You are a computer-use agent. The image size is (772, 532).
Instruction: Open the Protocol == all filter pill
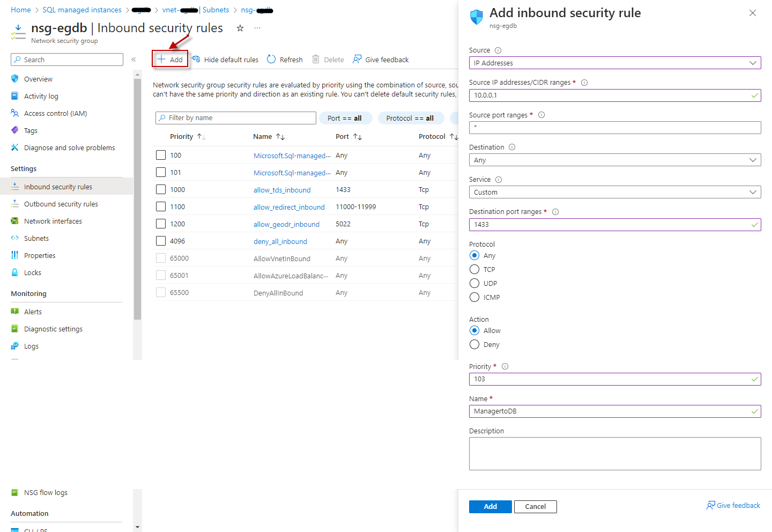point(411,118)
